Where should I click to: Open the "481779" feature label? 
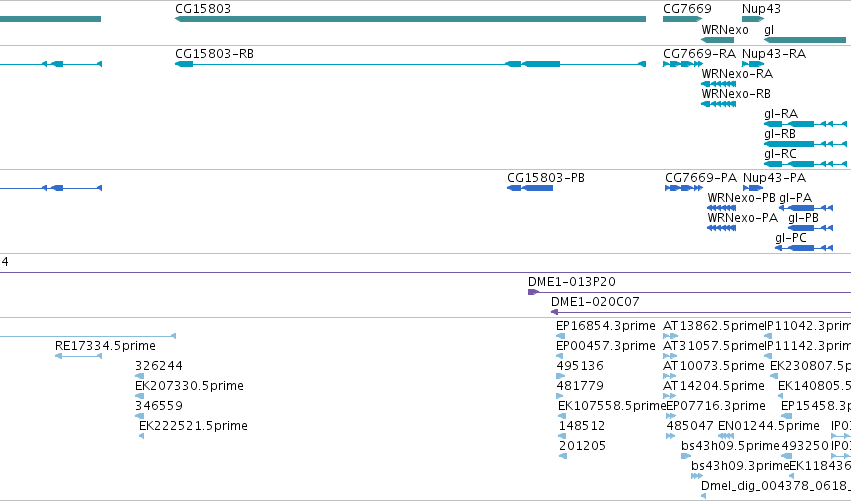(x=580, y=386)
